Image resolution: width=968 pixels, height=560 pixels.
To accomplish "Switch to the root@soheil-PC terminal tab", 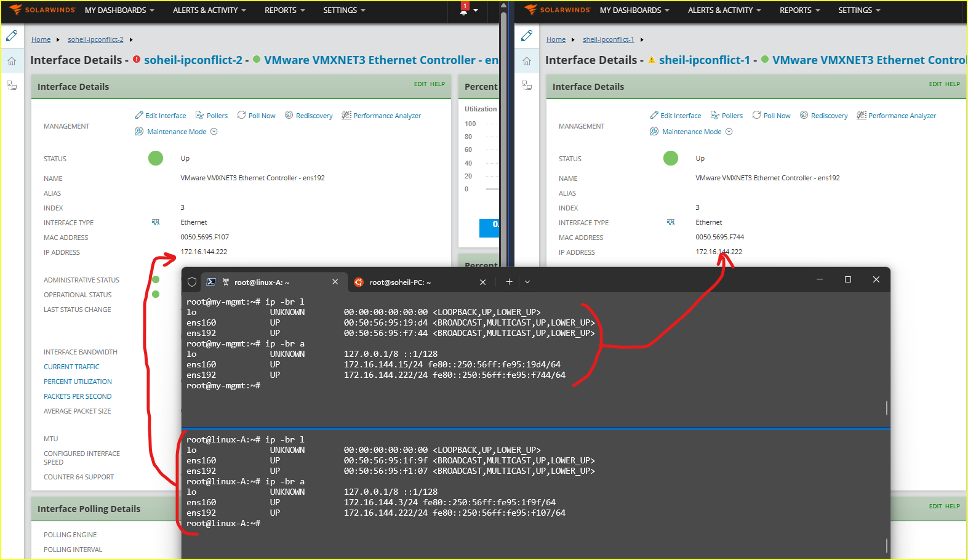I will (421, 282).
